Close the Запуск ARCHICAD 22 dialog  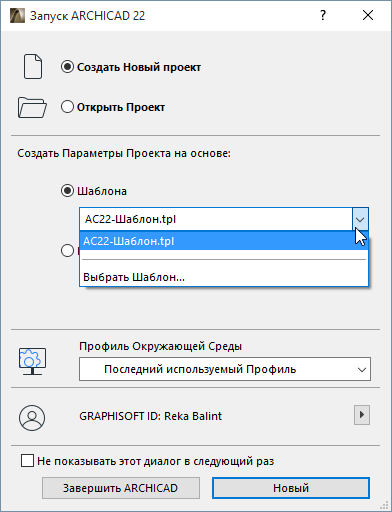(x=368, y=15)
